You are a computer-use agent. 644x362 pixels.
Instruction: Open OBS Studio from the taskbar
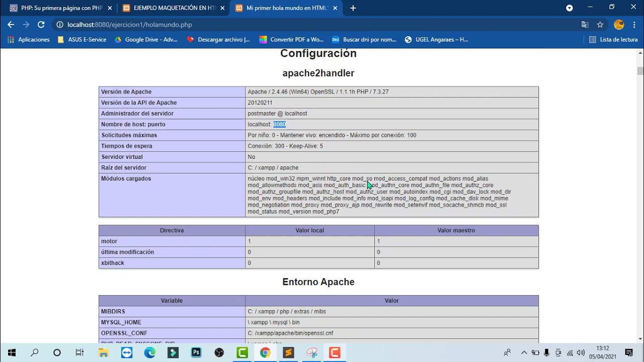point(219,352)
